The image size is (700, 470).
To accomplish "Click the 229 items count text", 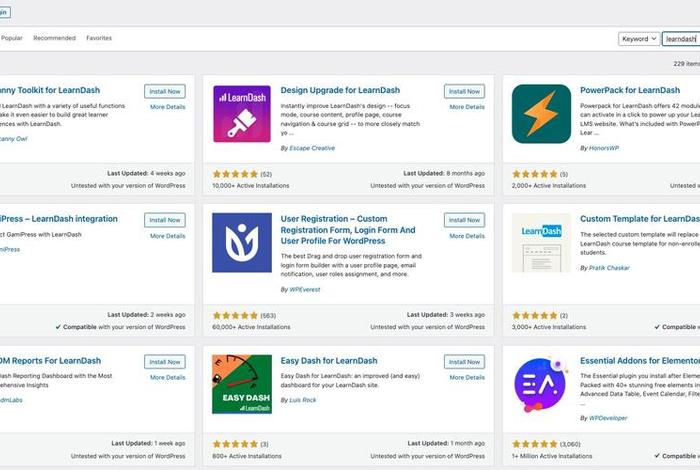I will pos(687,64).
